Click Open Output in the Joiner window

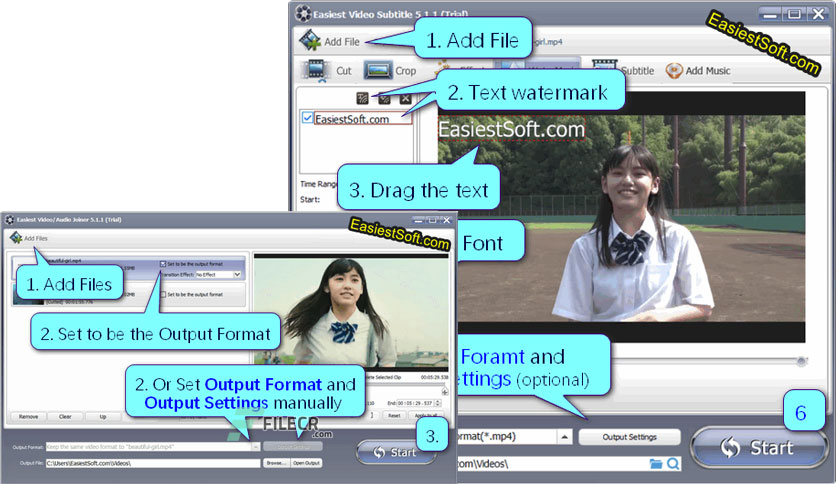[x=307, y=463]
